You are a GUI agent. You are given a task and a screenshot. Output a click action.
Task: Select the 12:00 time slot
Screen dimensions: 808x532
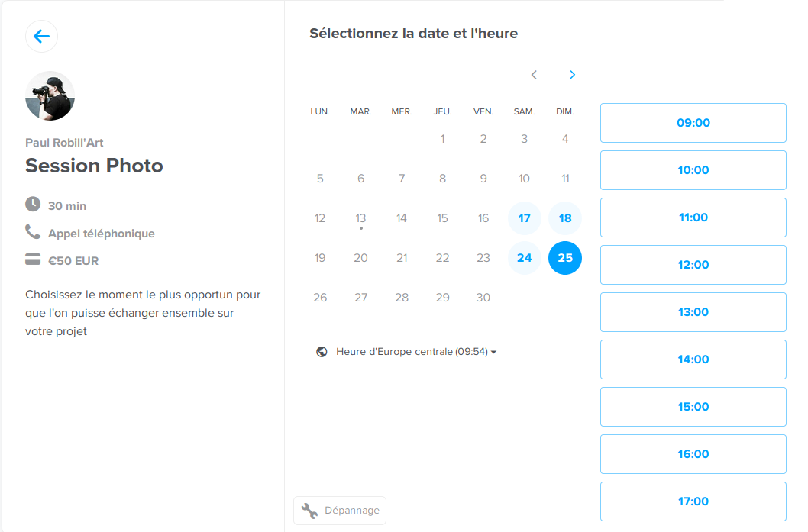tap(693, 265)
